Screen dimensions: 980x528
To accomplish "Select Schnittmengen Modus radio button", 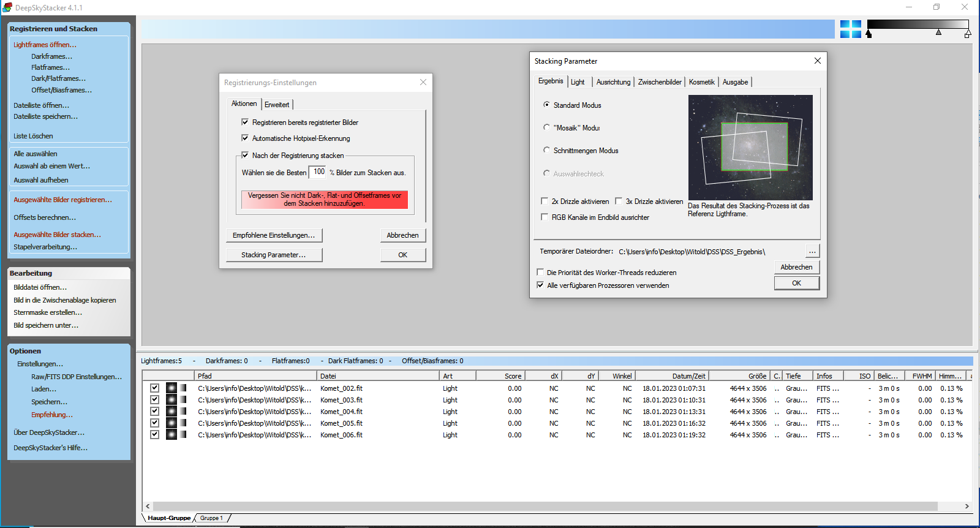I will (546, 150).
